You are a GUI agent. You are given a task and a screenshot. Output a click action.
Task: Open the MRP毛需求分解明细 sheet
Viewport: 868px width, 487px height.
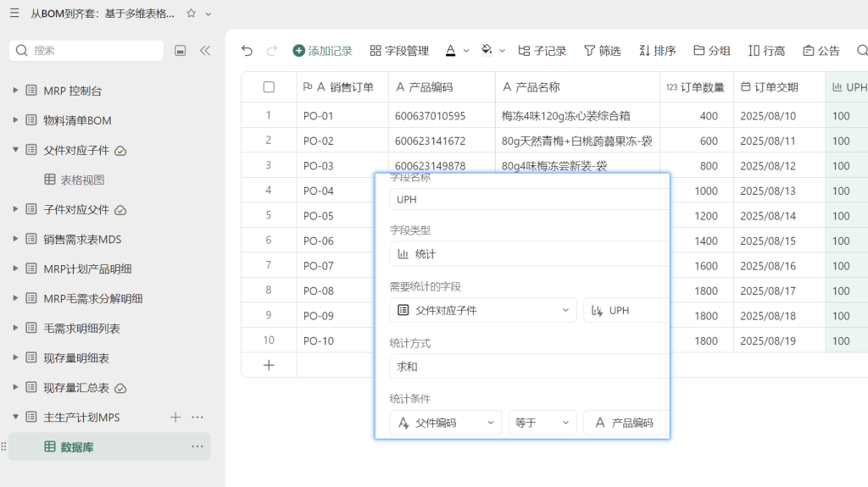93,299
